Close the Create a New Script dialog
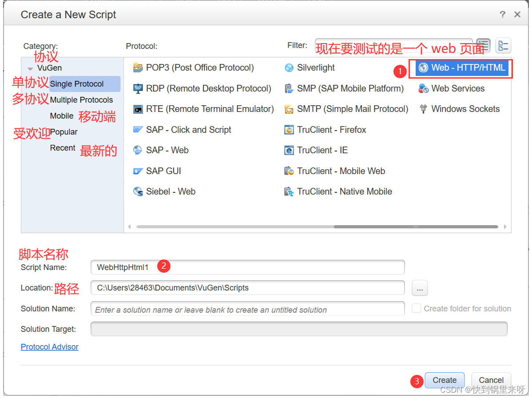532x398 pixels. tap(517, 14)
